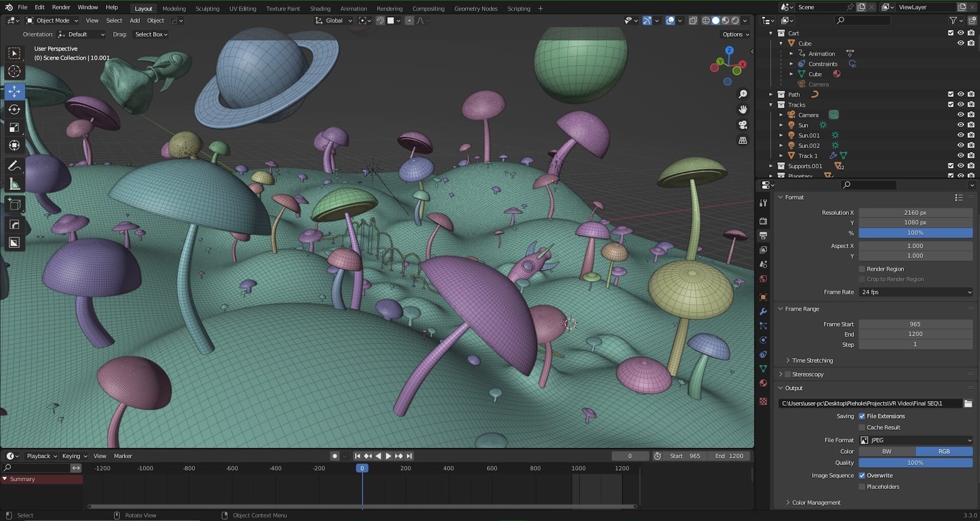Play the animation in timeline
Image resolution: width=980 pixels, height=521 pixels.
(x=388, y=456)
